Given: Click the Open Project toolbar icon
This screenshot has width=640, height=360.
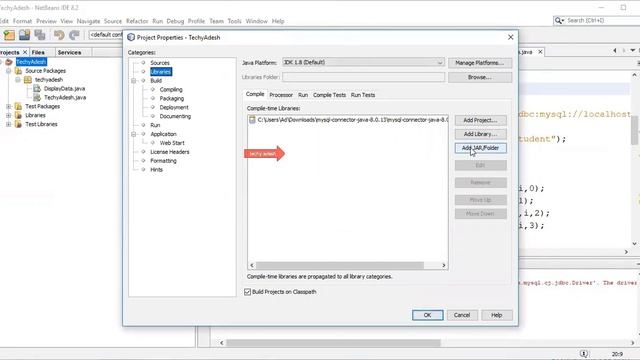Looking at the screenshot, I should click(24, 35).
